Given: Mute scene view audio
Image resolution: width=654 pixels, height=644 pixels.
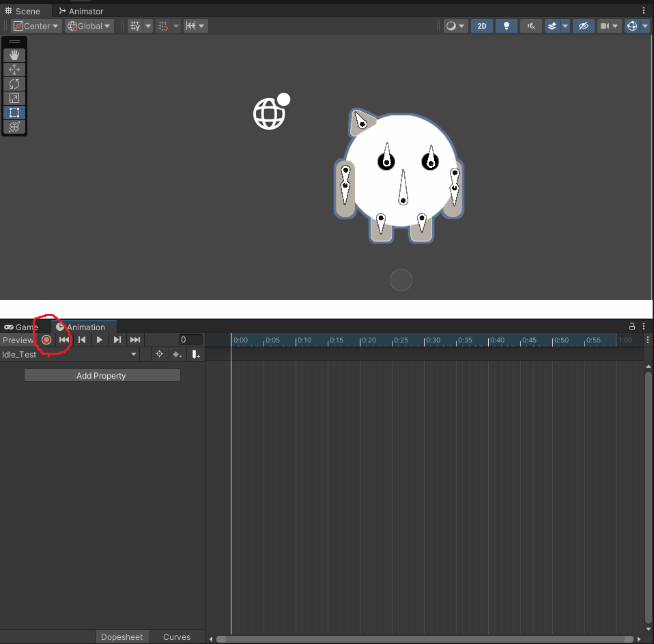Looking at the screenshot, I should click(x=530, y=26).
